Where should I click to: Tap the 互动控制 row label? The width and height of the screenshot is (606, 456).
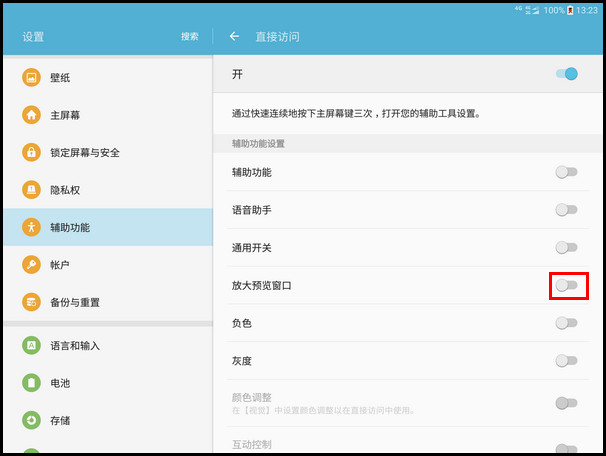tap(252, 444)
